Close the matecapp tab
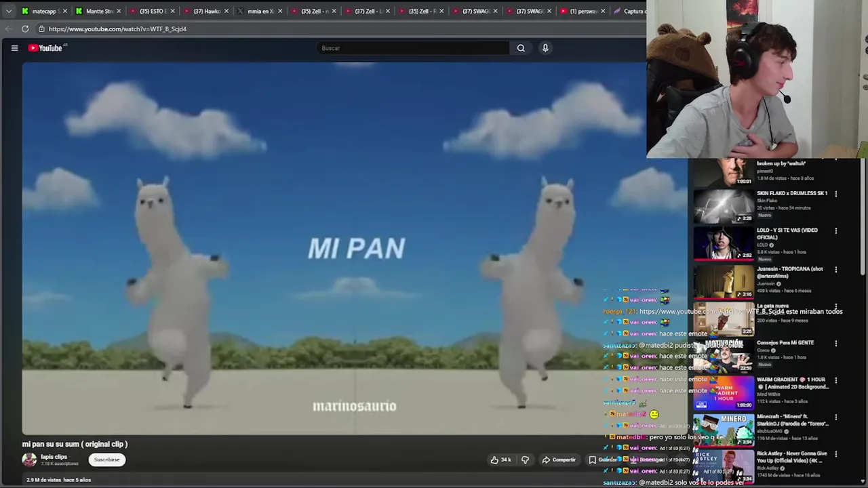Screen dimensions: 868x488 pyautogui.click(x=65, y=11)
